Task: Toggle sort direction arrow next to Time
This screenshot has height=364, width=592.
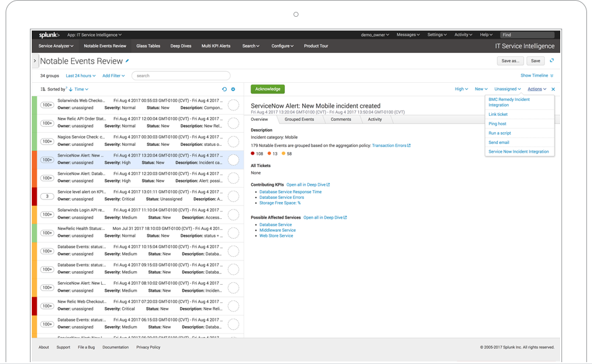Action: (70, 90)
